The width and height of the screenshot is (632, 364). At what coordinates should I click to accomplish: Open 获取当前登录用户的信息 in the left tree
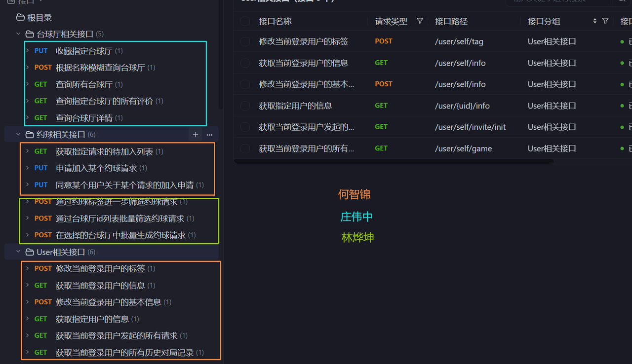point(100,286)
